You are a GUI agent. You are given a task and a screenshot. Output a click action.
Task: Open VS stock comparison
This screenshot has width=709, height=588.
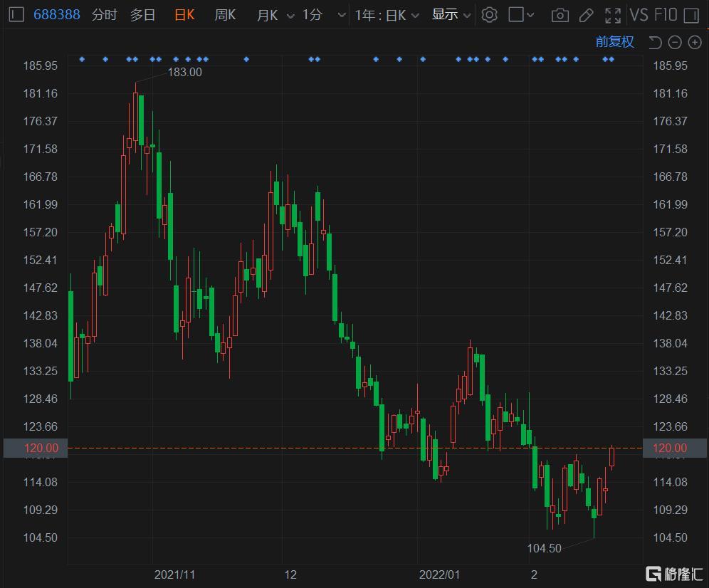[639, 15]
